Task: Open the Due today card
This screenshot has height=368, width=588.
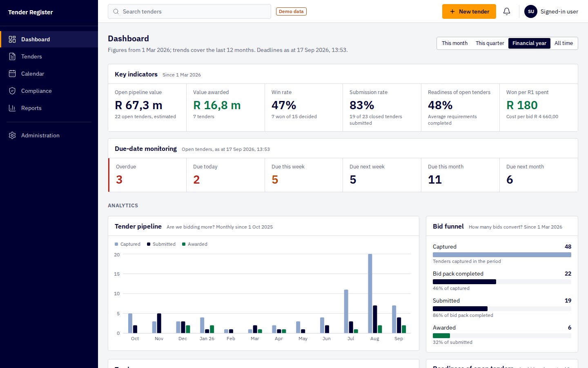Action: 226,175
